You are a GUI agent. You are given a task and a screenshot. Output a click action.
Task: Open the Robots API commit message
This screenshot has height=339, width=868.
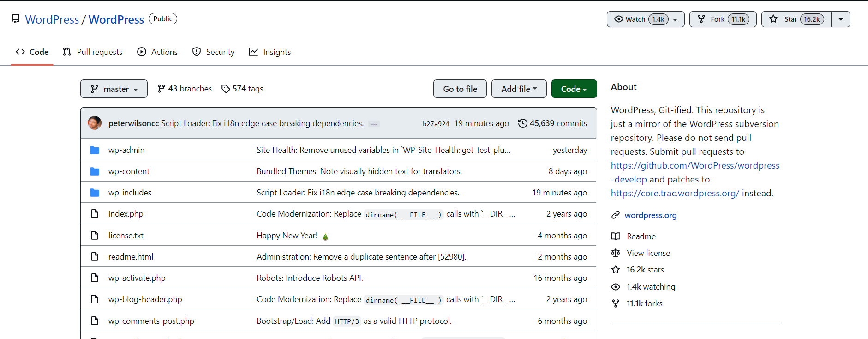click(310, 278)
